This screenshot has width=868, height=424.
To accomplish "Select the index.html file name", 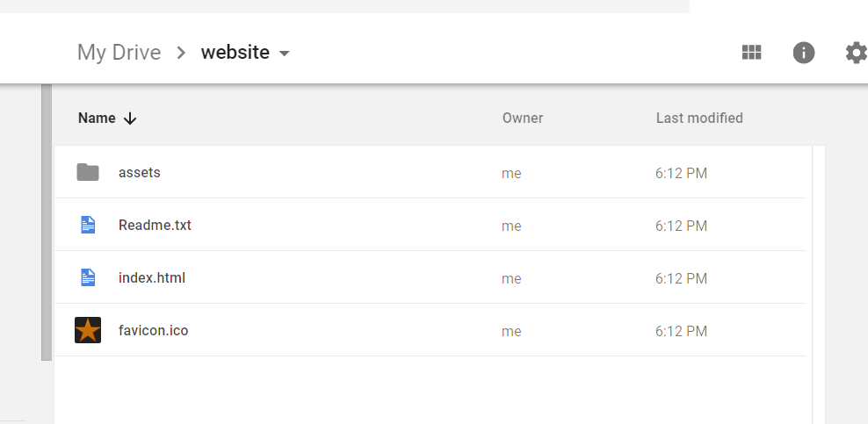I will 152,277.
